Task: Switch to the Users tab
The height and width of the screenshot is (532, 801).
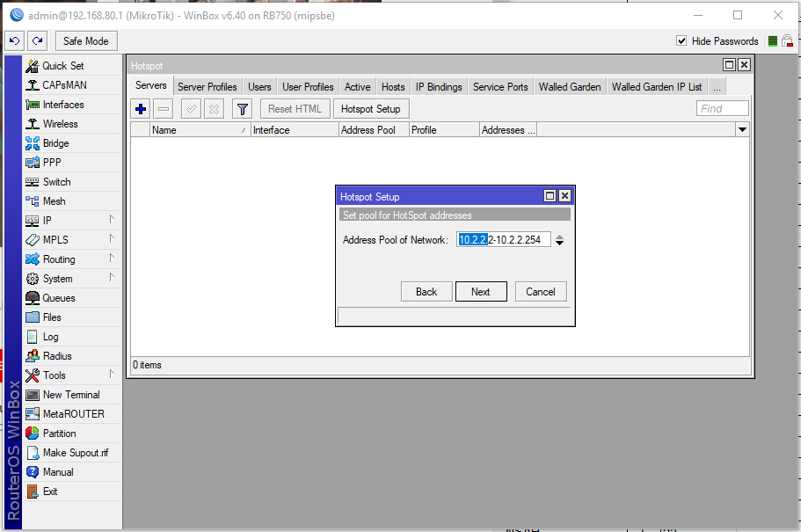Action: (259, 87)
